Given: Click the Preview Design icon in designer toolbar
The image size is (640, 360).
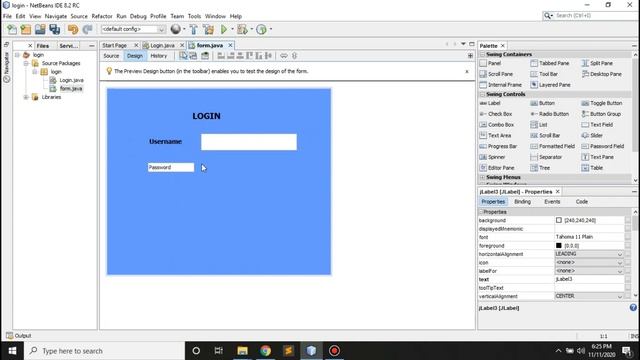Looking at the screenshot, I should tap(205, 56).
